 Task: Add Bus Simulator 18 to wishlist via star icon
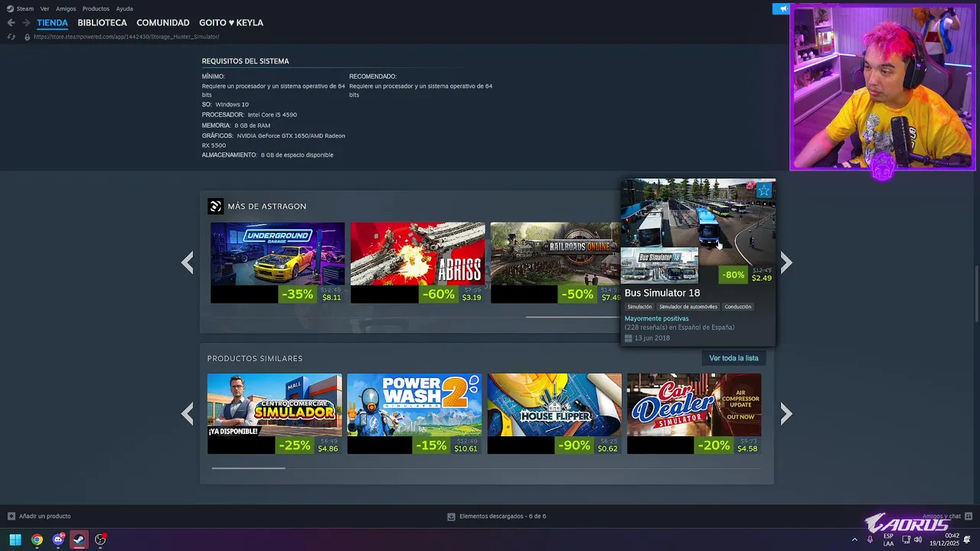point(764,191)
